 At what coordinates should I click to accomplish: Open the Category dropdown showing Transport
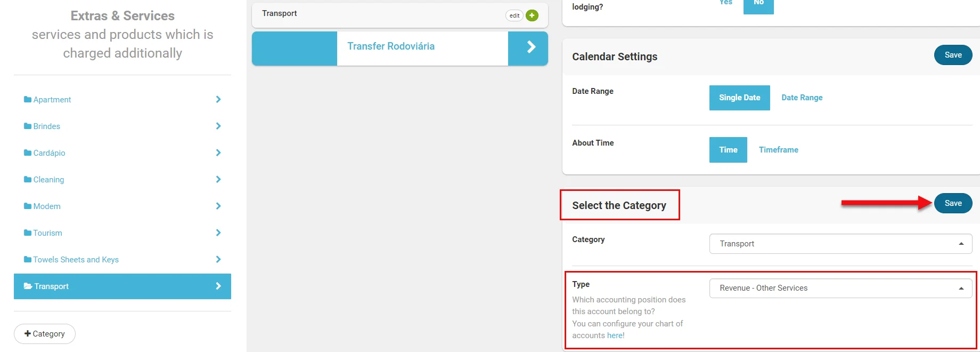click(x=840, y=244)
